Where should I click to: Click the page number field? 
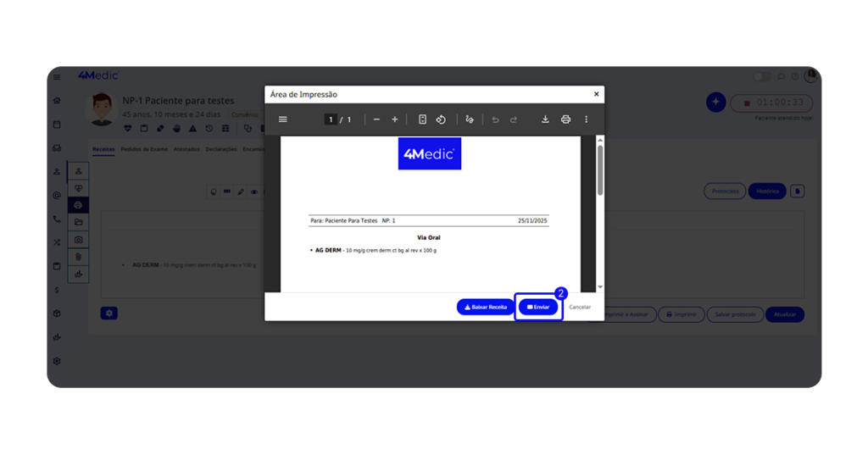(x=331, y=119)
